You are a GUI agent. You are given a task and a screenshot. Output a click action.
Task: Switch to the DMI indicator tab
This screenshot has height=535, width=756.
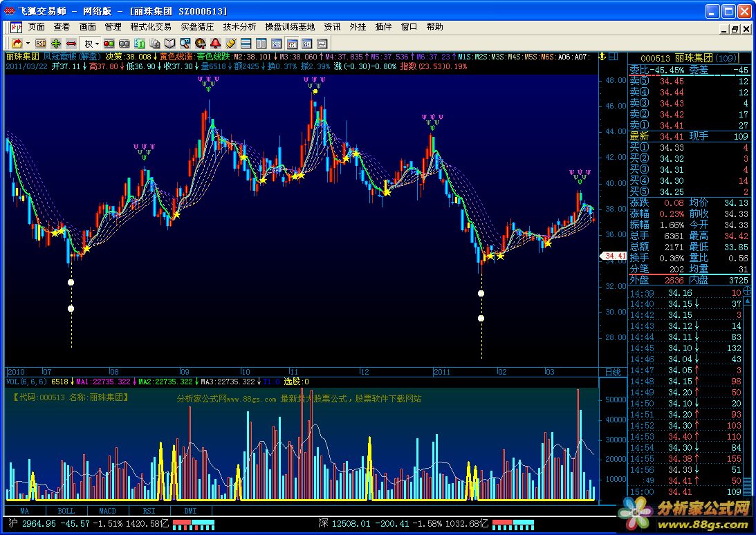pyautogui.click(x=190, y=511)
